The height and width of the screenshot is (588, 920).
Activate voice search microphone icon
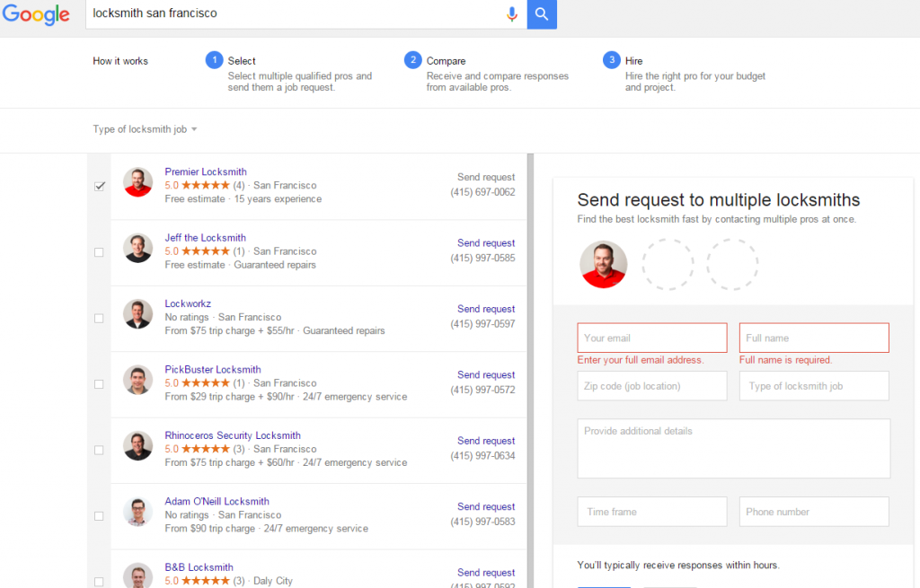point(512,14)
